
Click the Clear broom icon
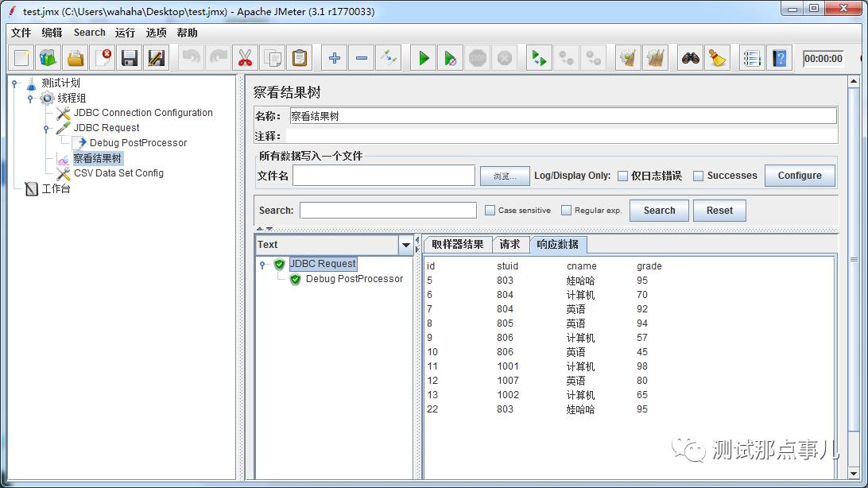tap(628, 58)
